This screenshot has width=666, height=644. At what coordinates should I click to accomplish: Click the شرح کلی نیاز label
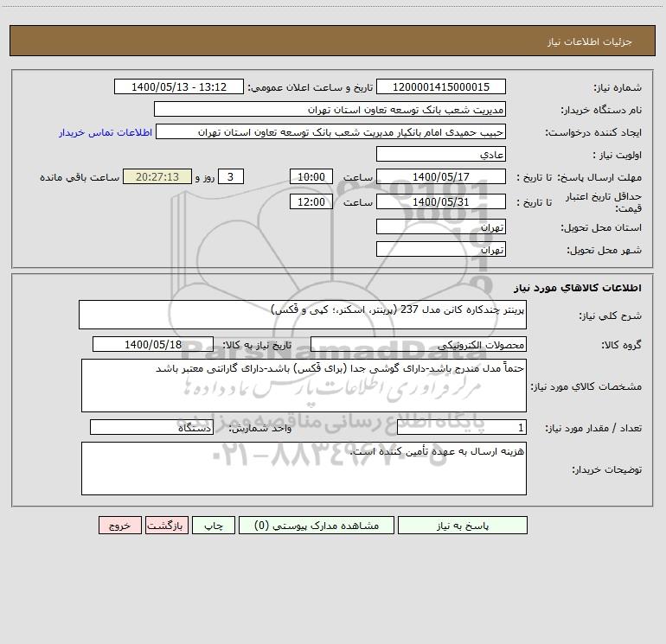(x=611, y=316)
